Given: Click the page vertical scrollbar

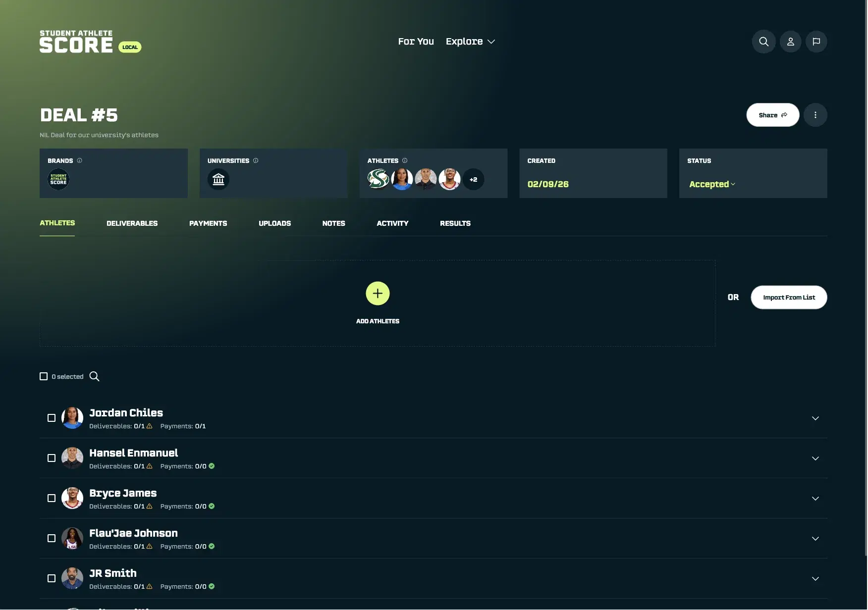Looking at the screenshot, I should click(866, 277).
